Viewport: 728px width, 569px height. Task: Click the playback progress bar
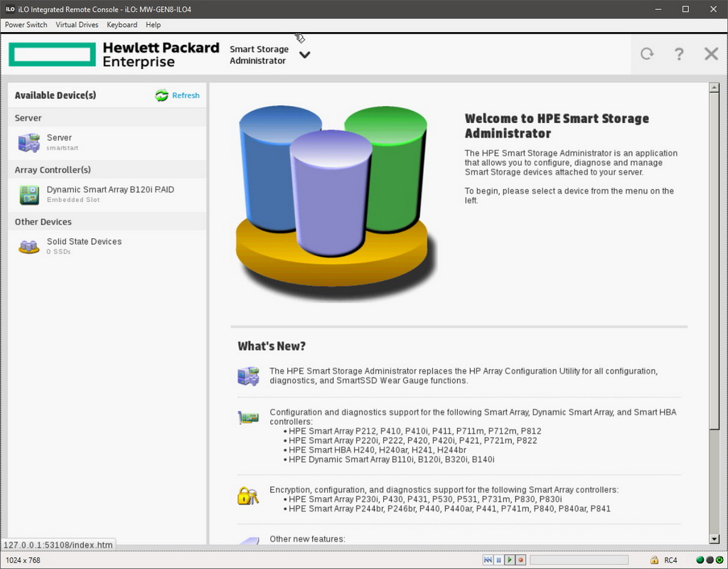coord(579,560)
